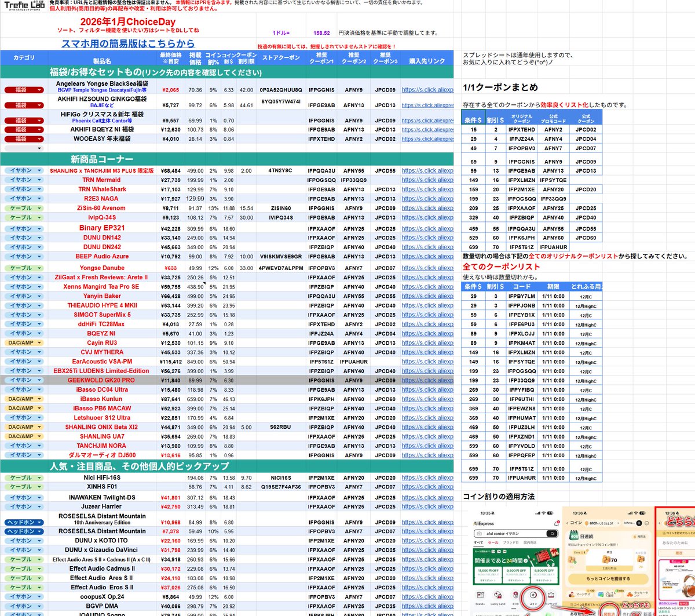This screenshot has width=695, height=616.
Task: Open purchase link for TRN WhaleShark
Action: 427,189
